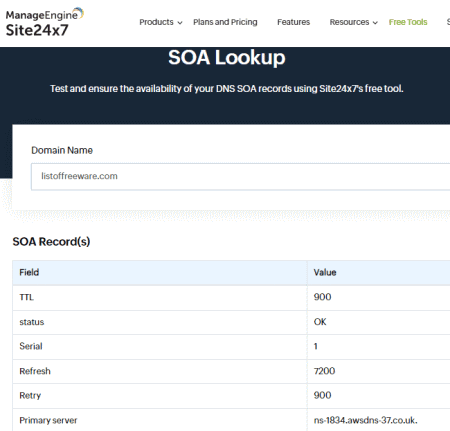Click the TTL value '900'

pyautogui.click(x=322, y=297)
